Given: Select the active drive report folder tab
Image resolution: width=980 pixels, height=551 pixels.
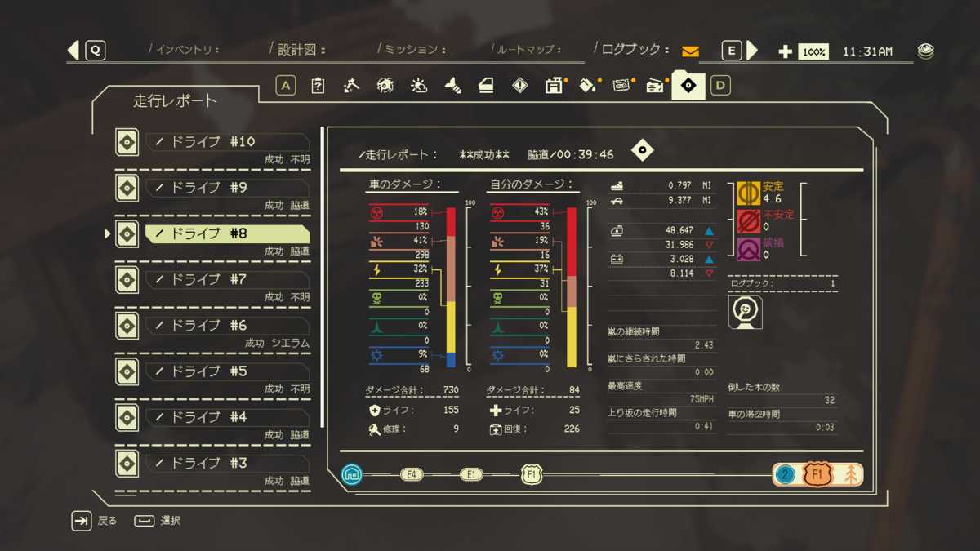Looking at the screenshot, I should (x=688, y=85).
